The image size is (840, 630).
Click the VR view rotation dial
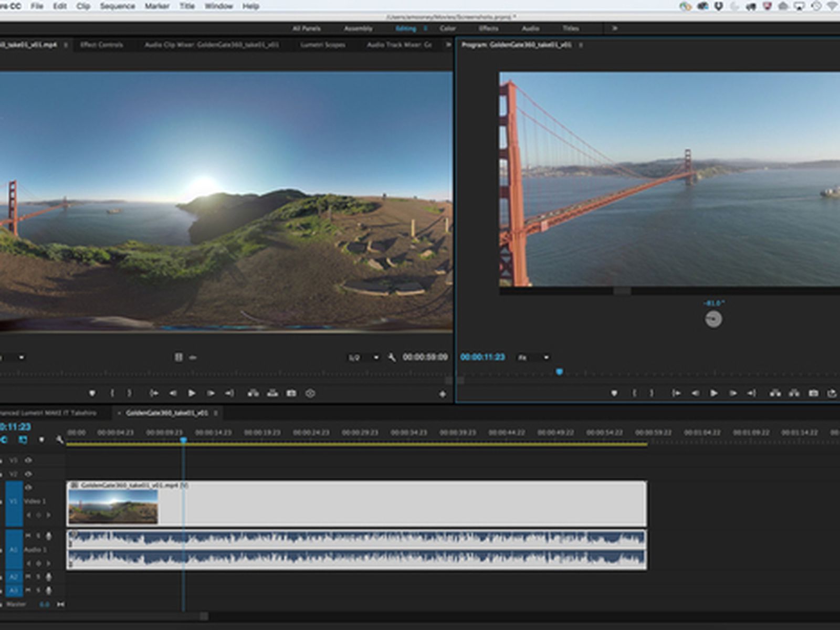pos(713,319)
